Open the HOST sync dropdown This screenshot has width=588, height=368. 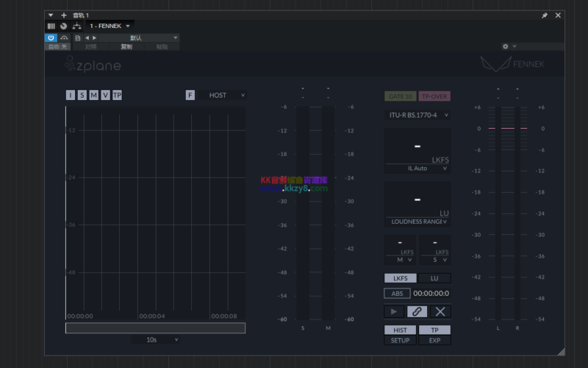(x=222, y=95)
